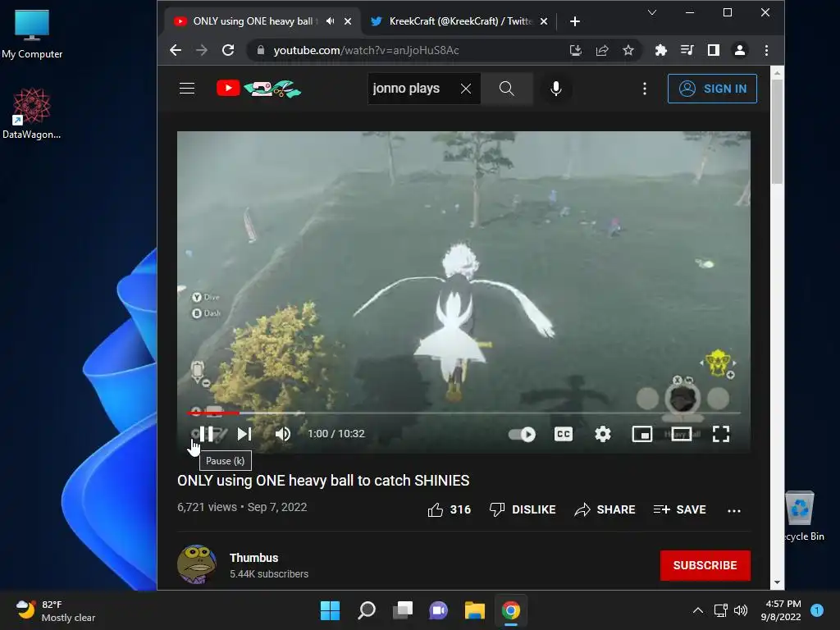
Task: Open taskbar search
Action: 367,610
